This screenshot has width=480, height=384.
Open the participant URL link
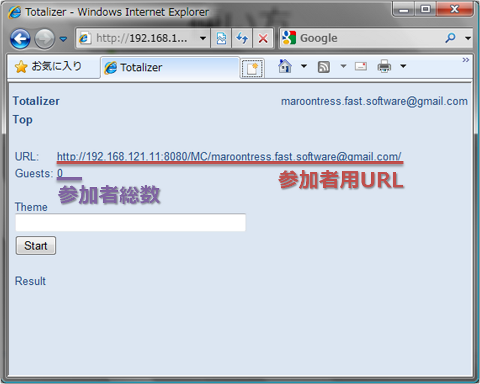coord(229,156)
